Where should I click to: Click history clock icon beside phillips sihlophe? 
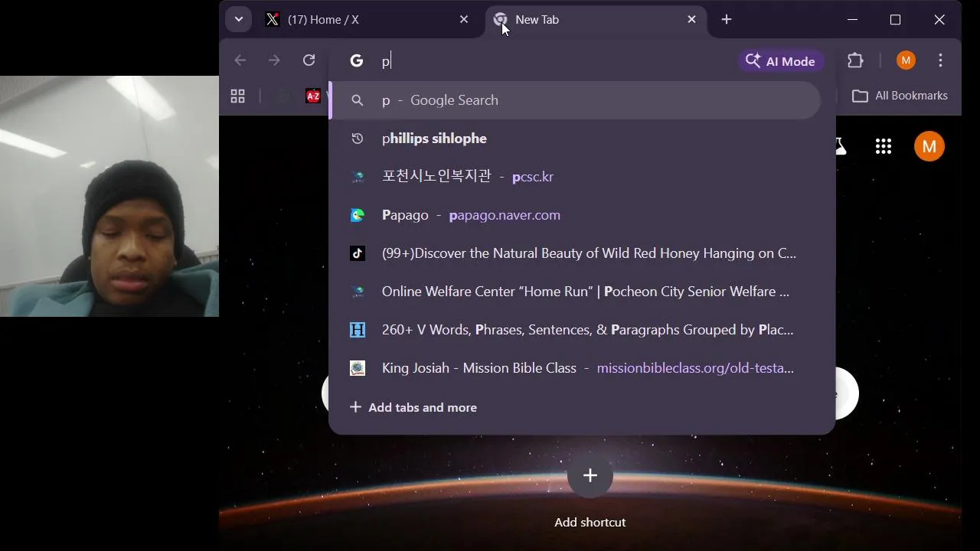(x=358, y=139)
